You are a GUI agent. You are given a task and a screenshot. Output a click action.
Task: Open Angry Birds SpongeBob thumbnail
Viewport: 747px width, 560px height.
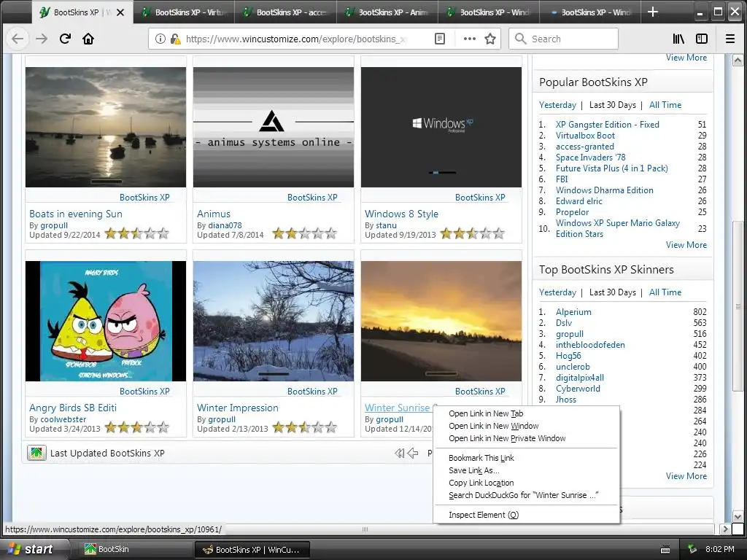point(106,321)
